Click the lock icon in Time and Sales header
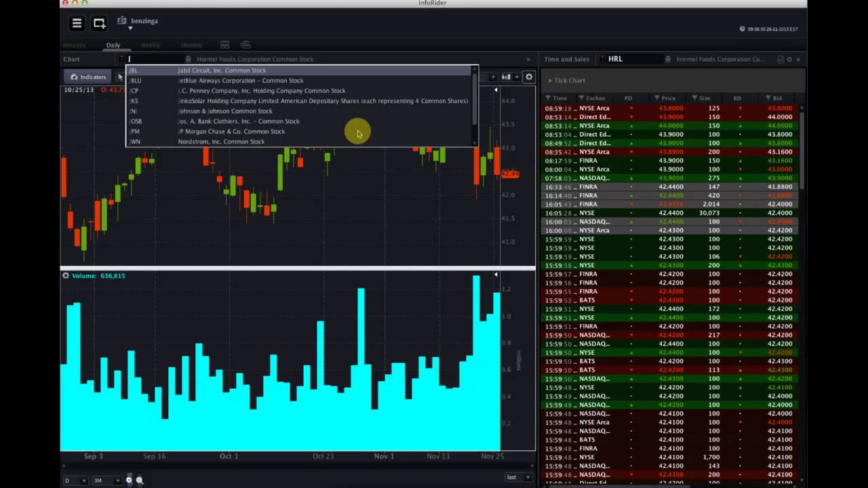Screen dimensions: 868x488 668,59
